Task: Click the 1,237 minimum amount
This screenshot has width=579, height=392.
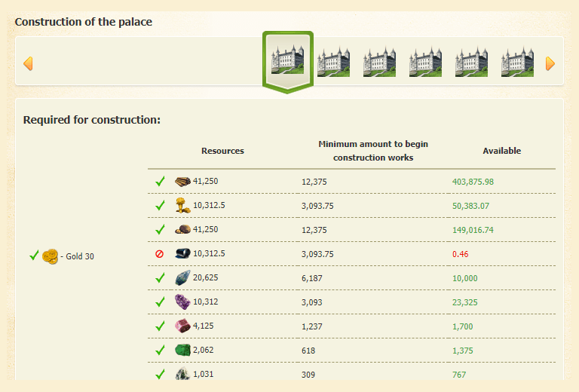Action: point(312,326)
